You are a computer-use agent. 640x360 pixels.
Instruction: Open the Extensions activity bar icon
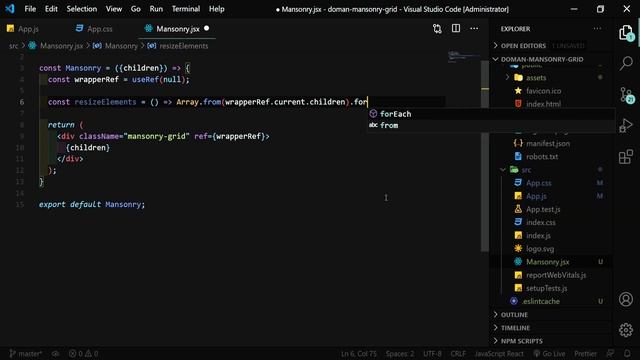626,156
